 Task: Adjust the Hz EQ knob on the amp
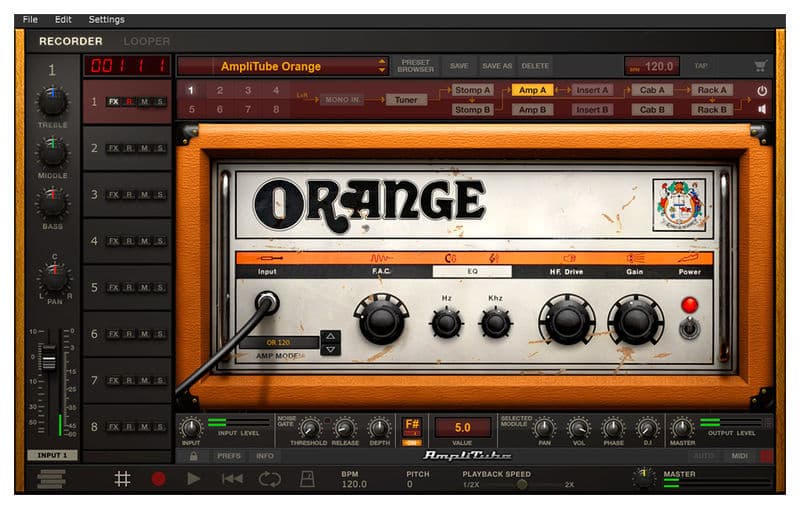[446, 323]
